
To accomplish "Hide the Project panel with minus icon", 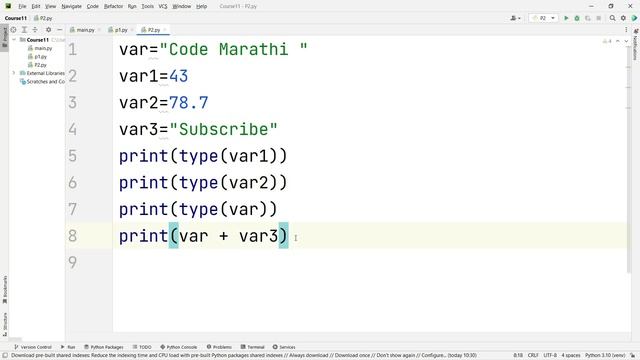I will click(60, 30).
